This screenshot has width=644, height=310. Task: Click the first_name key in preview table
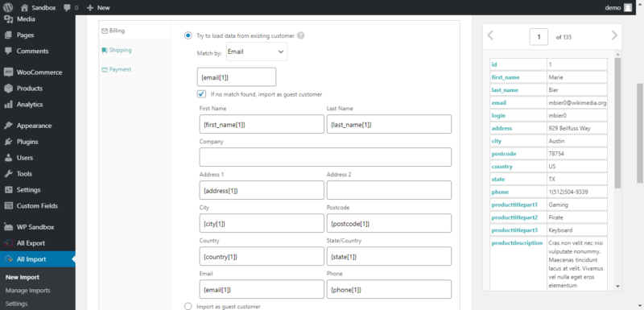pos(506,77)
